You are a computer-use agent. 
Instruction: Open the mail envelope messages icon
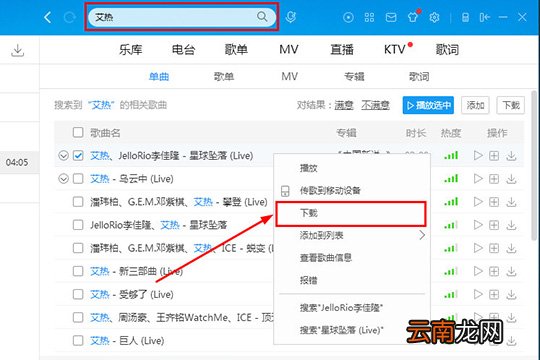click(x=391, y=17)
